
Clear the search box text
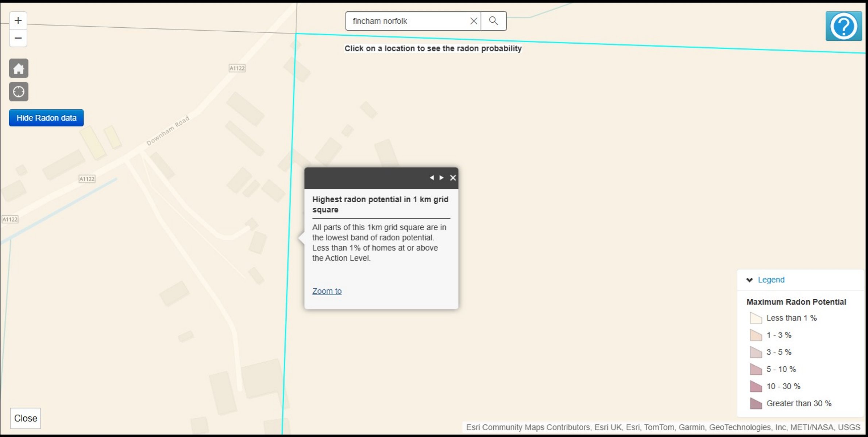point(474,21)
